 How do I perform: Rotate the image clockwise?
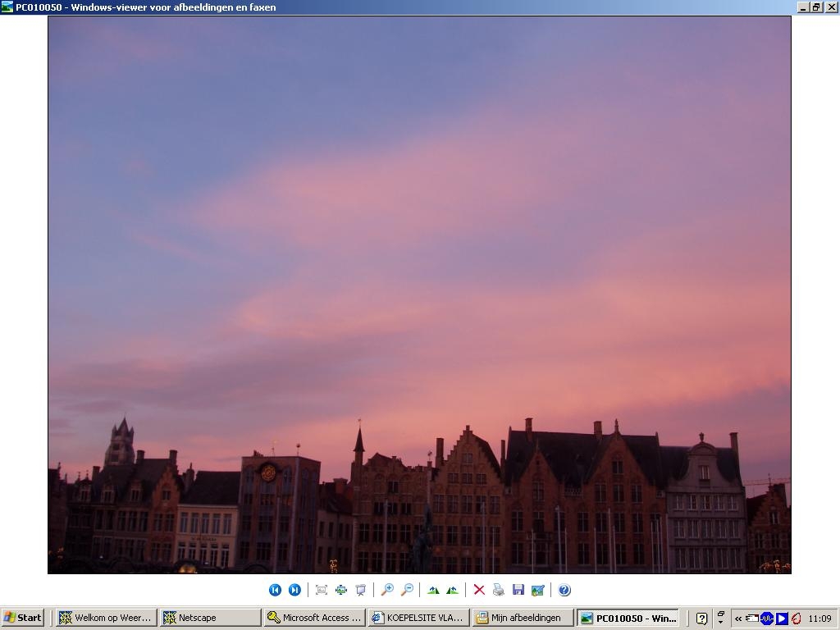[433, 590]
